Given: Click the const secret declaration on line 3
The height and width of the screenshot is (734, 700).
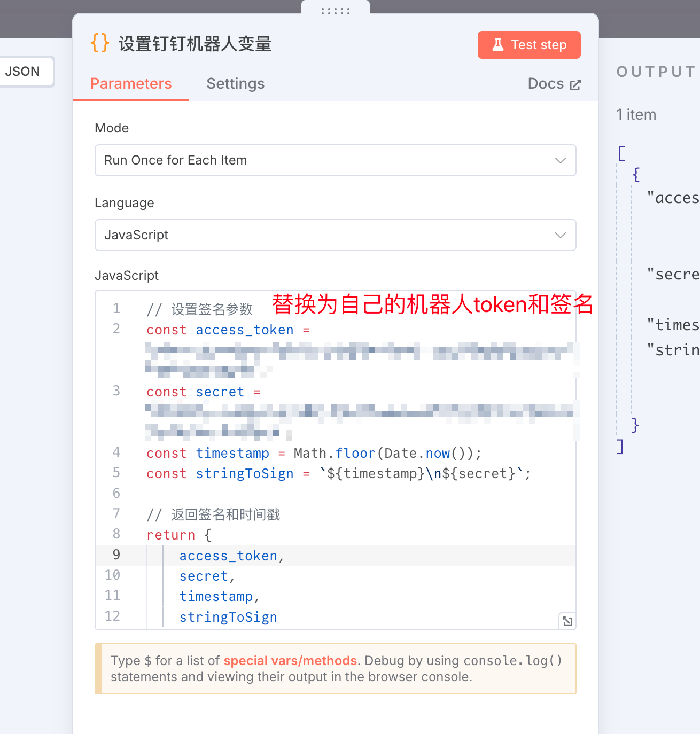Looking at the screenshot, I should [204, 392].
